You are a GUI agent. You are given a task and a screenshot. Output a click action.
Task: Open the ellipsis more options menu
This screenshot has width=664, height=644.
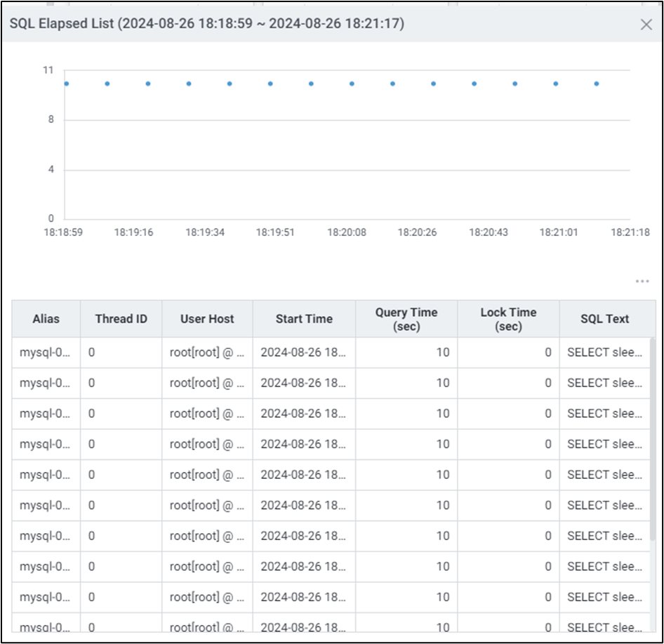[x=642, y=282]
